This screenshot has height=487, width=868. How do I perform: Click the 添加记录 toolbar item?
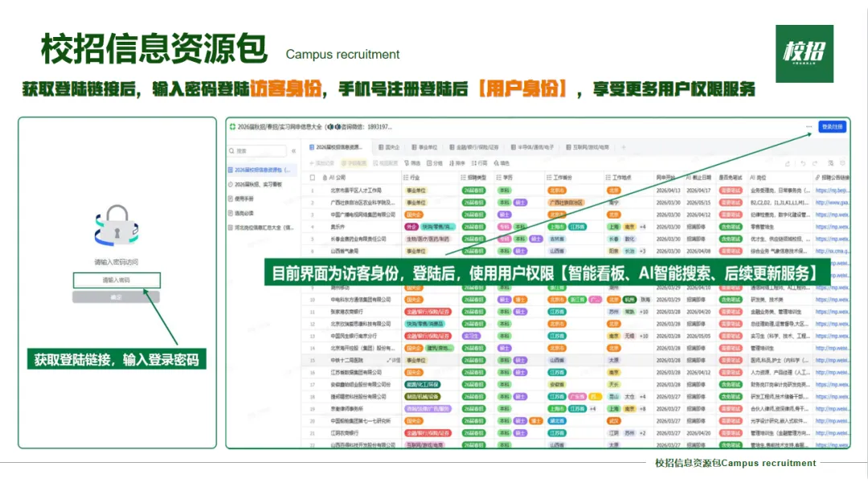coord(321,163)
